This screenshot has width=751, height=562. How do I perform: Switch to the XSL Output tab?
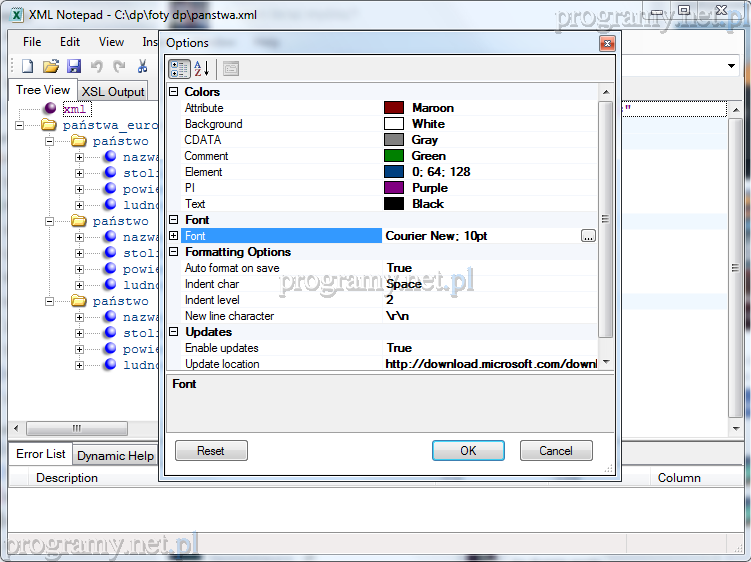pos(112,91)
